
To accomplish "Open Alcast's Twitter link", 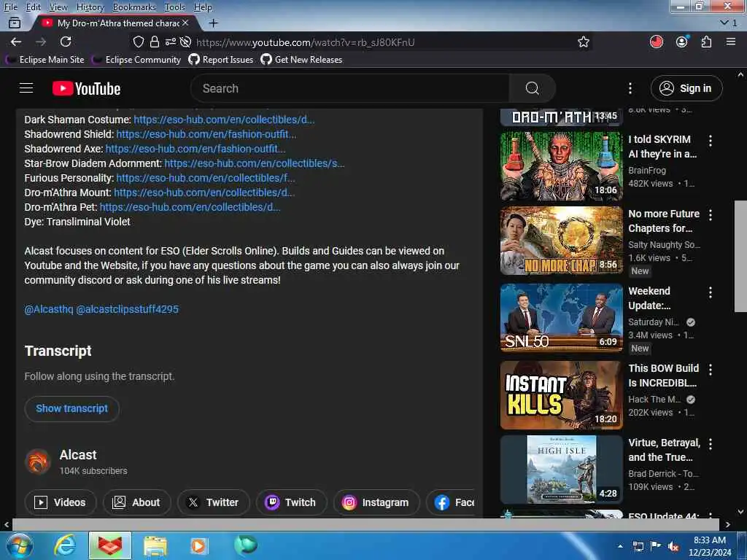I will (214, 502).
